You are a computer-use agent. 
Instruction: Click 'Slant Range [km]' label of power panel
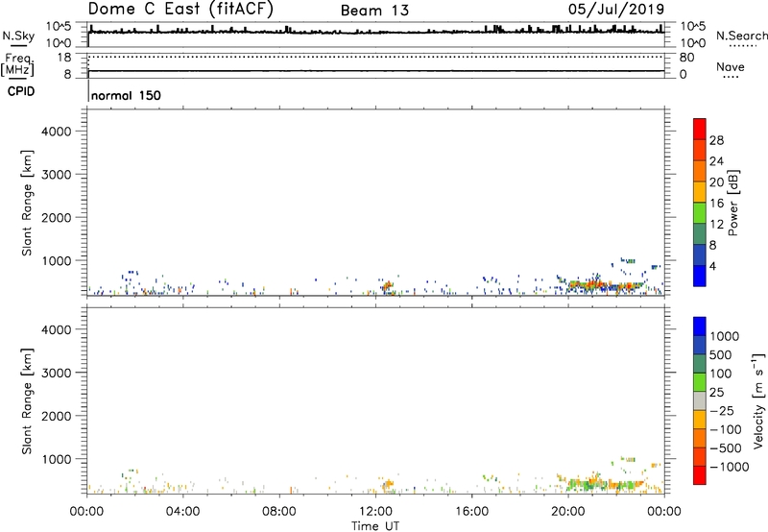(27, 203)
